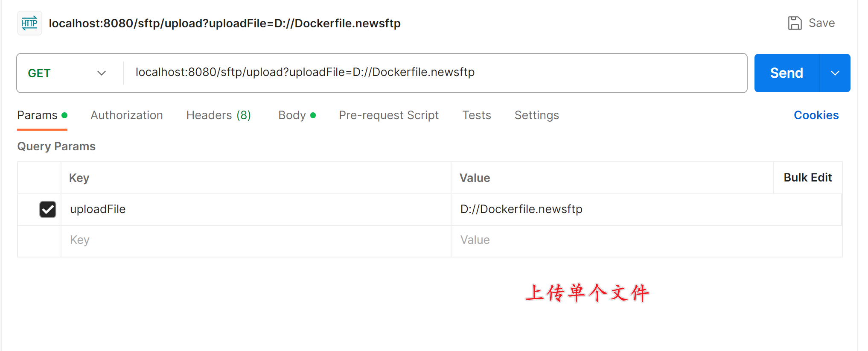Click the Cookies link
Viewport: 868px width, 351px height.
pos(816,115)
